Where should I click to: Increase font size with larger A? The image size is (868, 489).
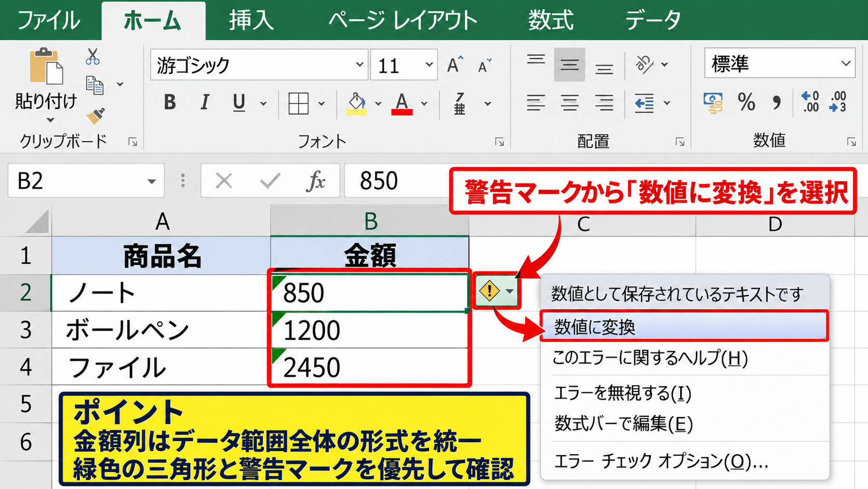[x=455, y=65]
